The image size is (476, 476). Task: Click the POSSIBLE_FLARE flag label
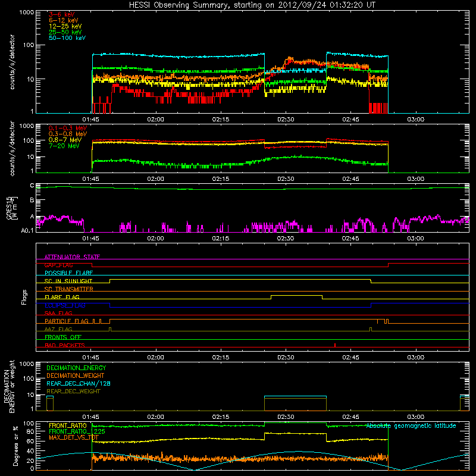[68, 273]
